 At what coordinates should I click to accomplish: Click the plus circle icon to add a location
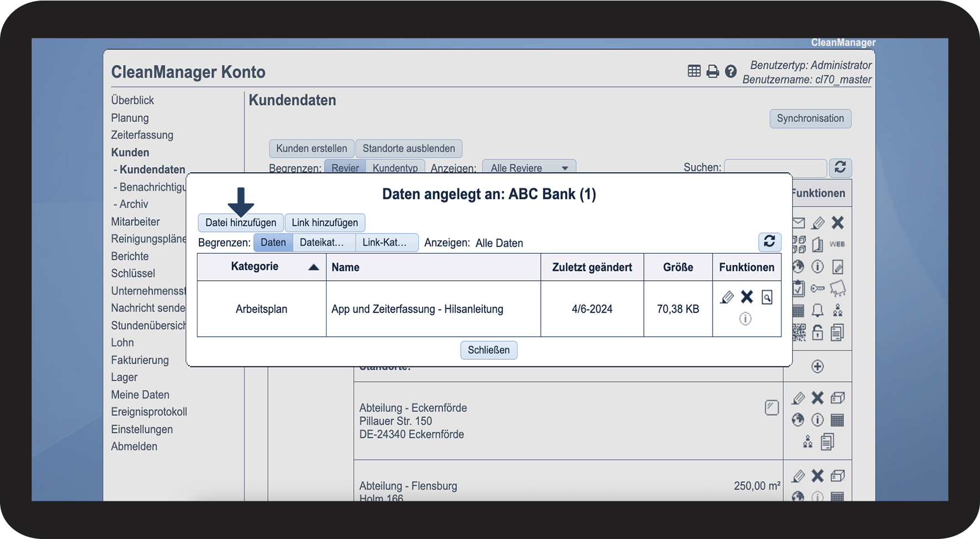point(817,366)
